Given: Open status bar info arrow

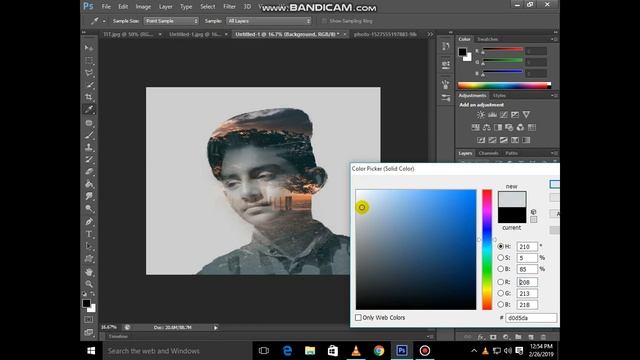Looking at the screenshot, I should (216, 327).
